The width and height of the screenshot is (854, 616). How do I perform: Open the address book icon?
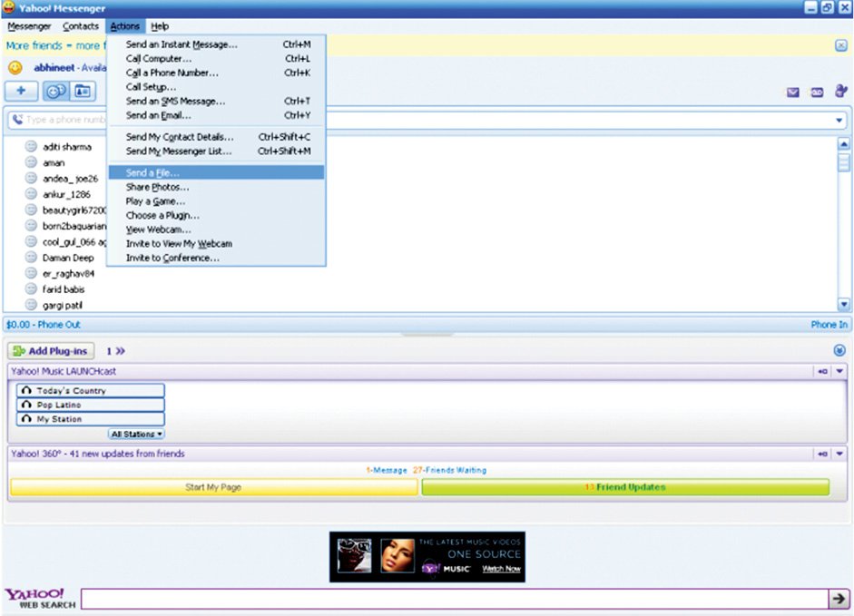pyautogui.click(x=83, y=91)
